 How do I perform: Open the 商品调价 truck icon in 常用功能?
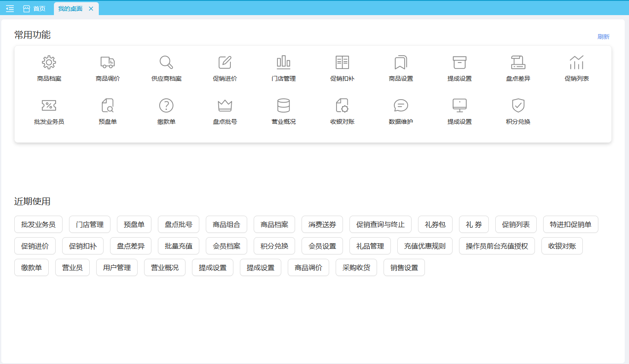tap(107, 63)
